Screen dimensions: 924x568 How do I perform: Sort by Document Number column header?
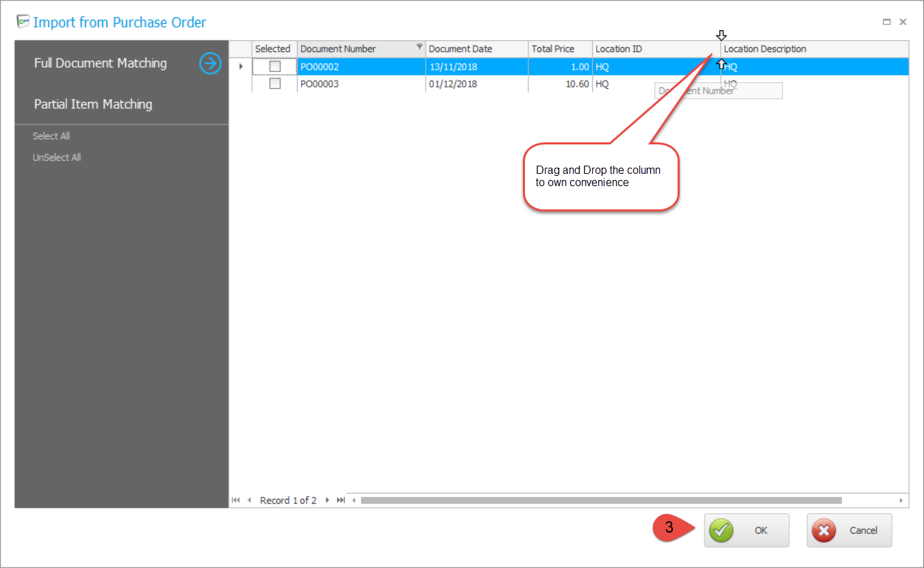[361, 49]
